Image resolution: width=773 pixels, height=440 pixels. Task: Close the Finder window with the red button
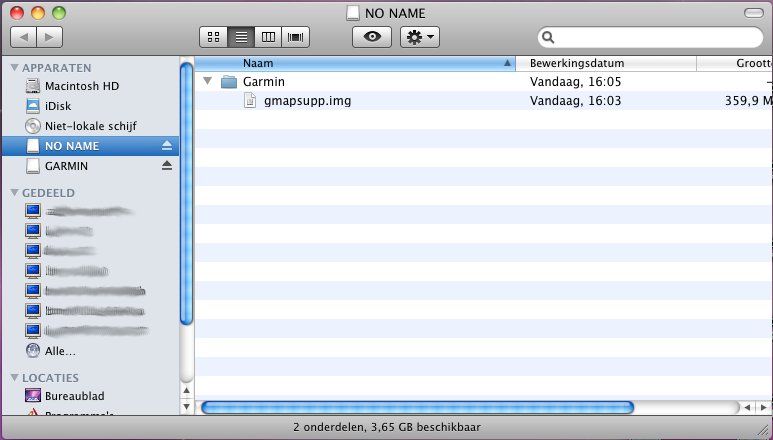point(17,13)
